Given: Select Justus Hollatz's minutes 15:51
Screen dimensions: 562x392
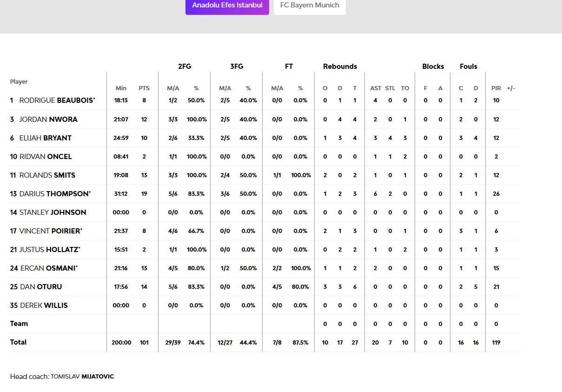Looking at the screenshot, I should [121, 249].
